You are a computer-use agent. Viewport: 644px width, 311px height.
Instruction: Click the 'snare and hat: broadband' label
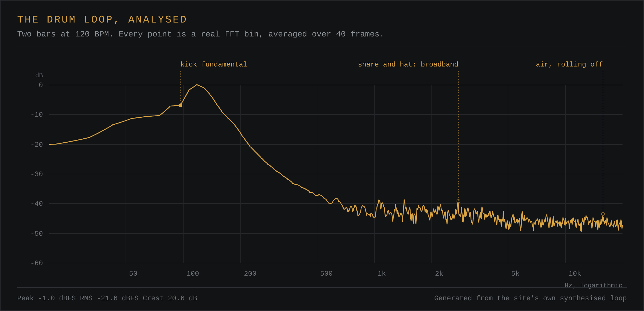(408, 64)
